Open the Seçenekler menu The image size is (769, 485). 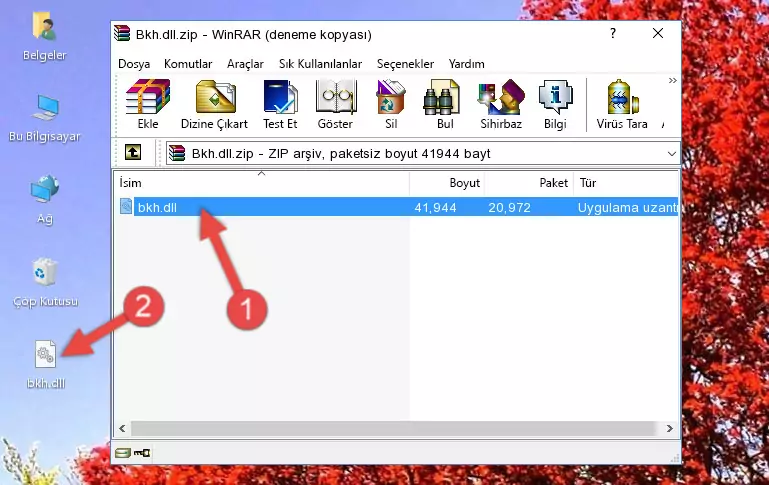405,64
